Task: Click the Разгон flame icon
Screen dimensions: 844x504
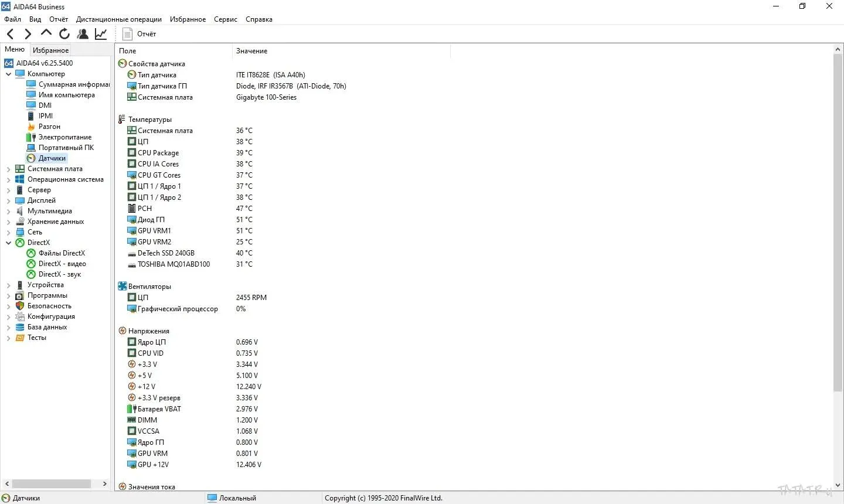Action: click(x=31, y=127)
